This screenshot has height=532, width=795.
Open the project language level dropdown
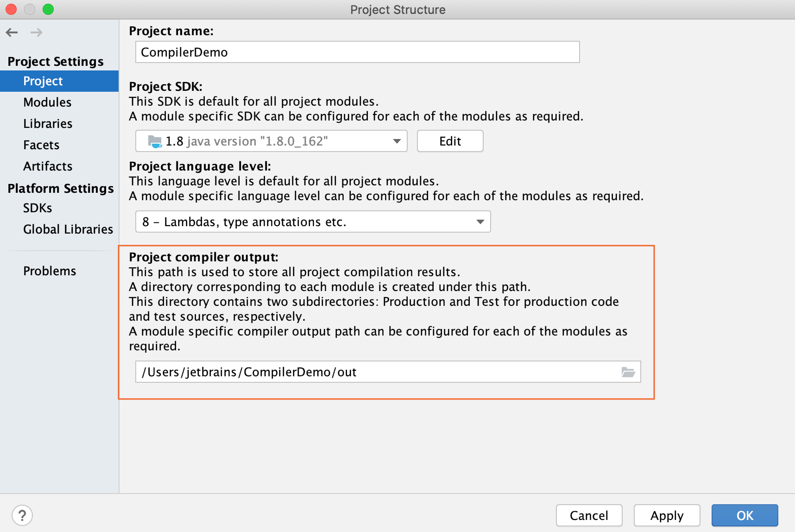(x=313, y=222)
